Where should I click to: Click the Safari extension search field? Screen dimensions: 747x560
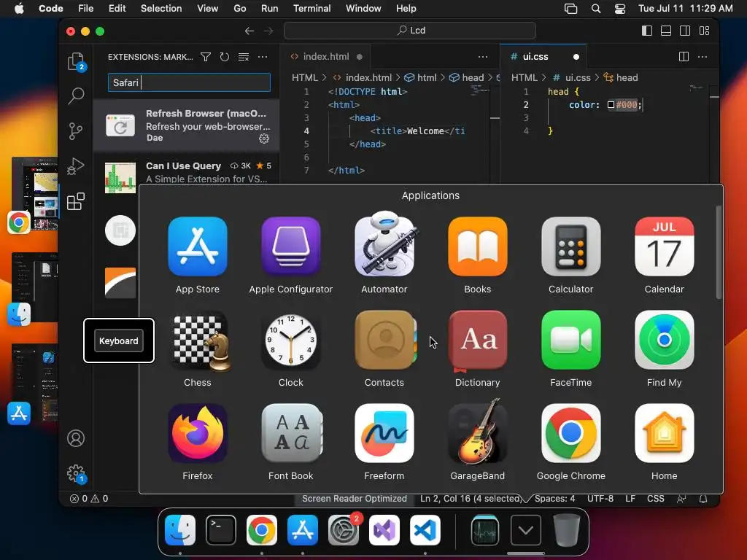tap(189, 82)
